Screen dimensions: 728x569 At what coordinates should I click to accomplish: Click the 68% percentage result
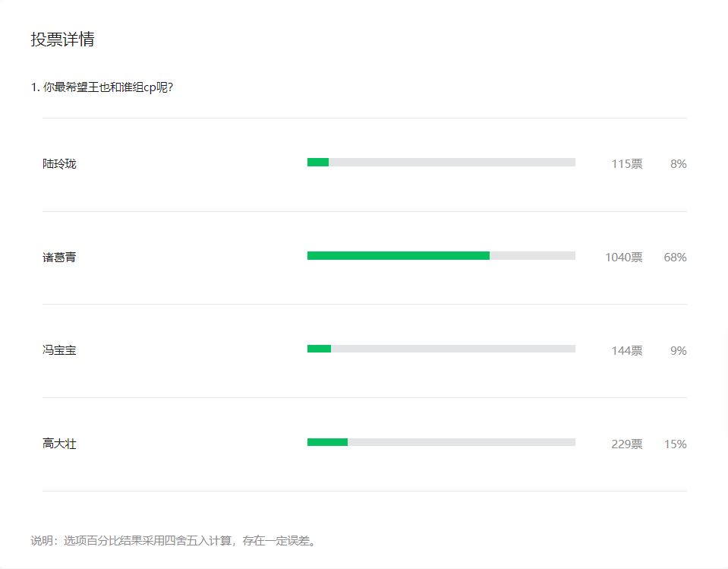(x=675, y=258)
